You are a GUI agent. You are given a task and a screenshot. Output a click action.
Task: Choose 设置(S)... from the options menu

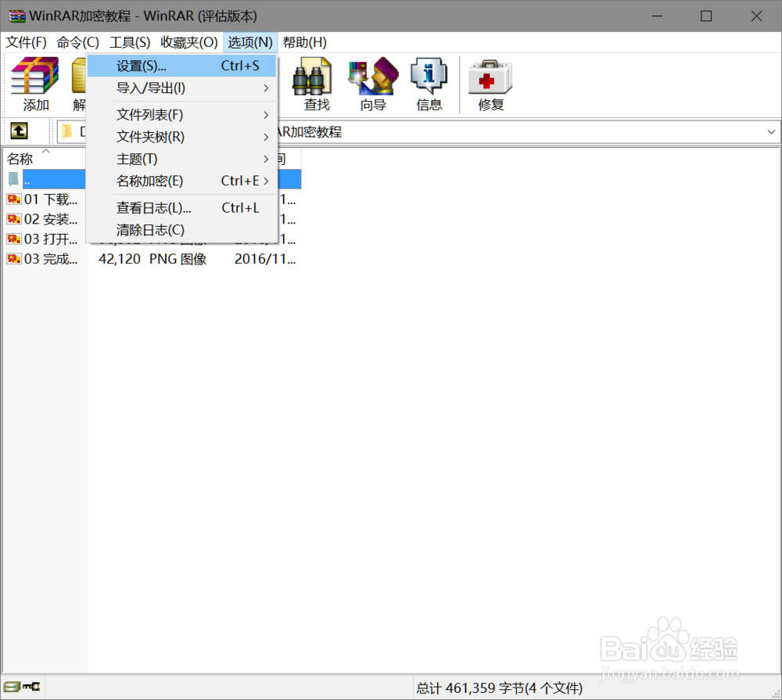pos(181,66)
